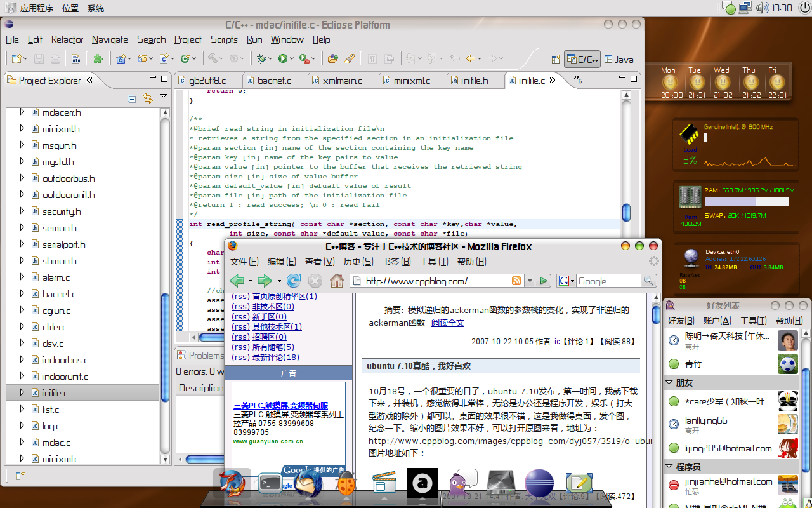Click the green puzzle-piece icon in Eclipse toolbar
The width and height of the screenshot is (812, 508).
[x=98, y=59]
